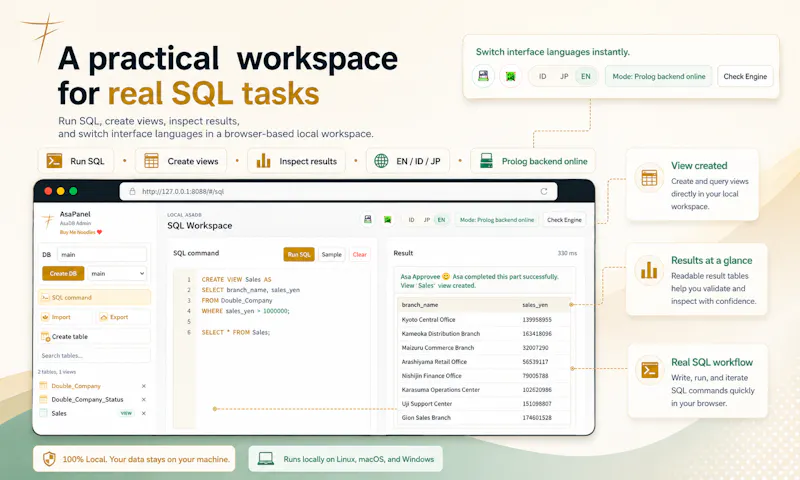Click the AsaPanel star logo in the sidebar

[x=48, y=222]
